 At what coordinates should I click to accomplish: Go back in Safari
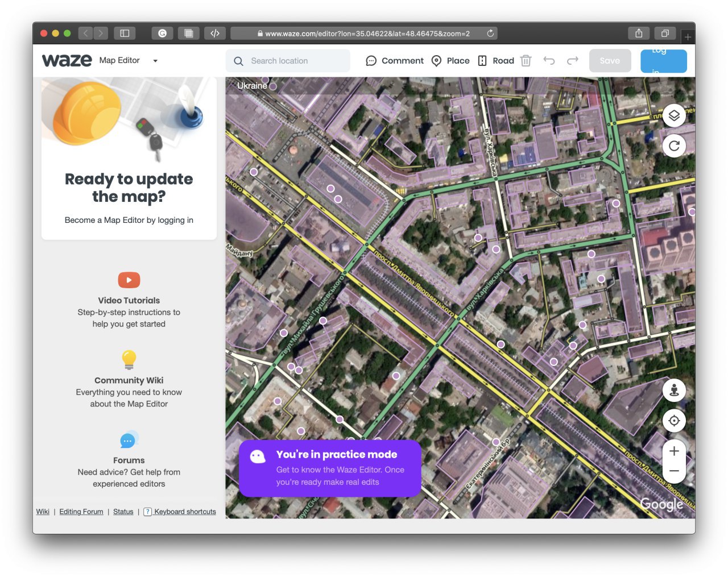(86, 34)
